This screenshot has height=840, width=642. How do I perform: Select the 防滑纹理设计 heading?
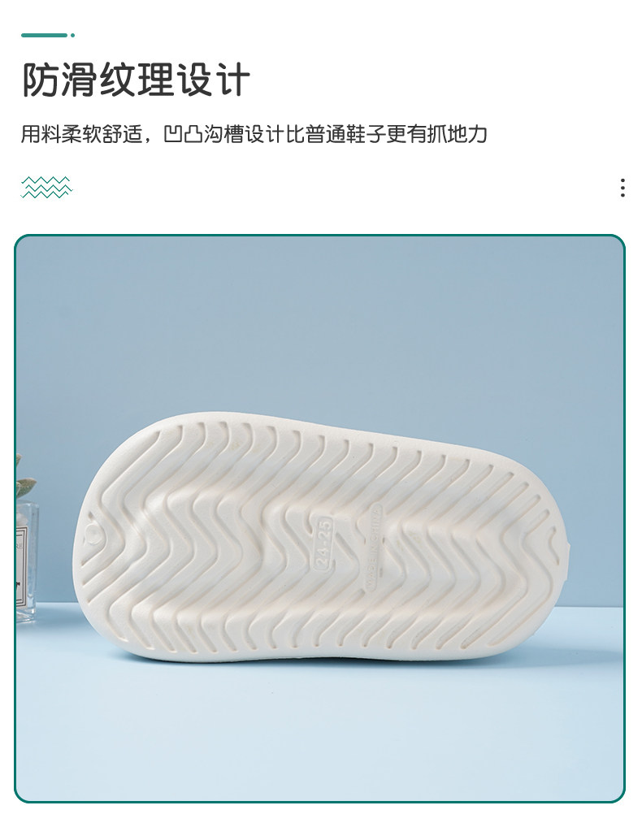tap(136, 80)
